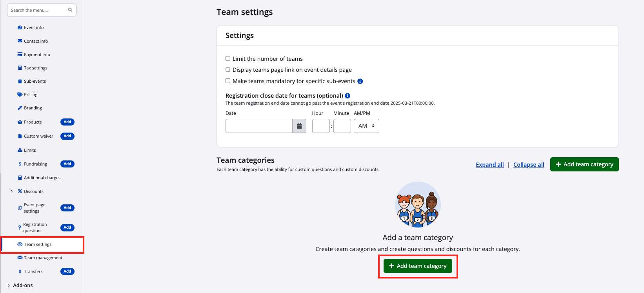This screenshot has height=293, width=644.
Task: Go to Tax settings menu item
Action: [35, 68]
